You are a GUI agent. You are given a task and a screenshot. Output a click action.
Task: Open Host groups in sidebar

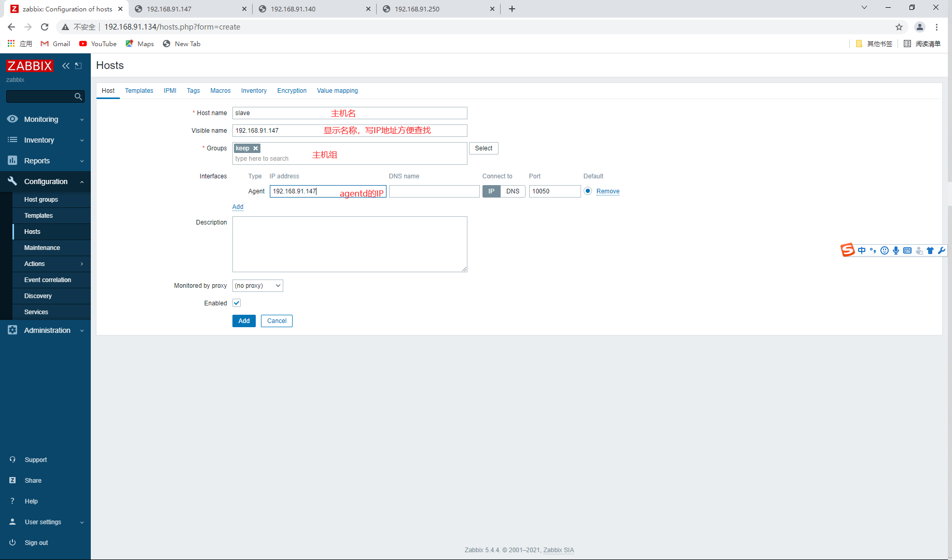click(51, 200)
